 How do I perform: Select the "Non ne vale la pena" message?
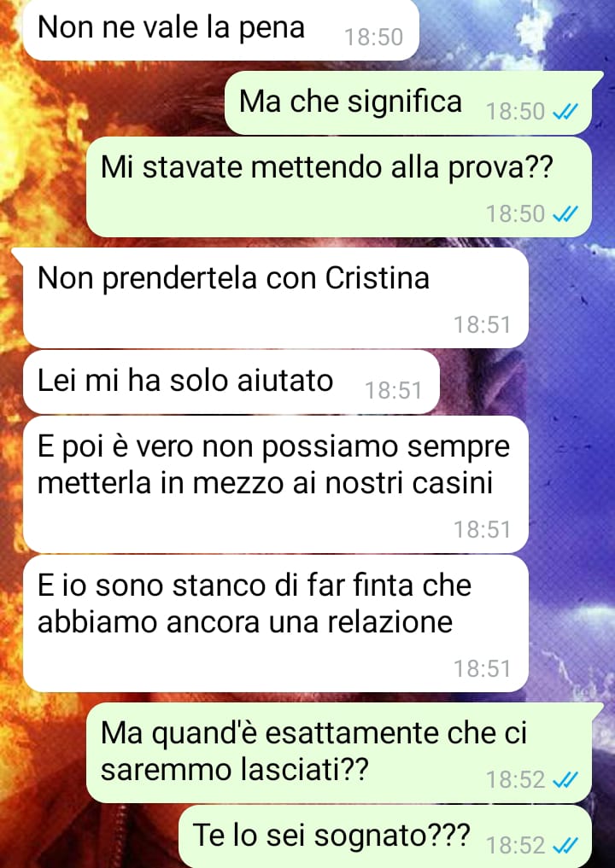(220, 30)
